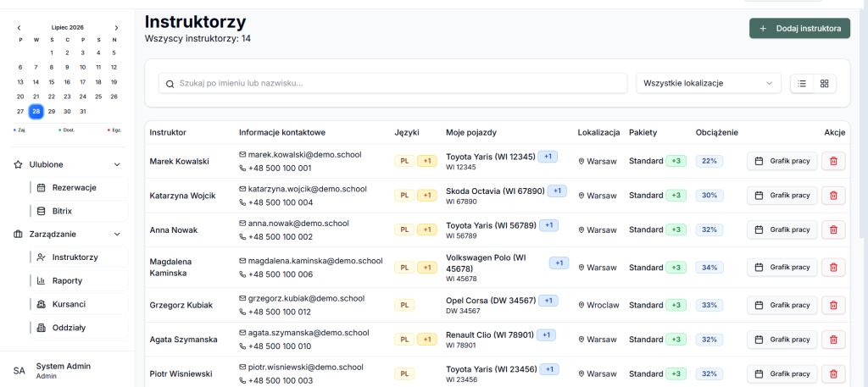
Task: Switch to list view icon
Action: 802,84
